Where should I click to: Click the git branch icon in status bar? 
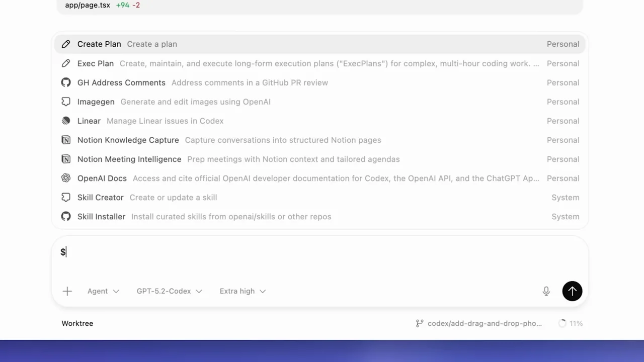coord(420,323)
